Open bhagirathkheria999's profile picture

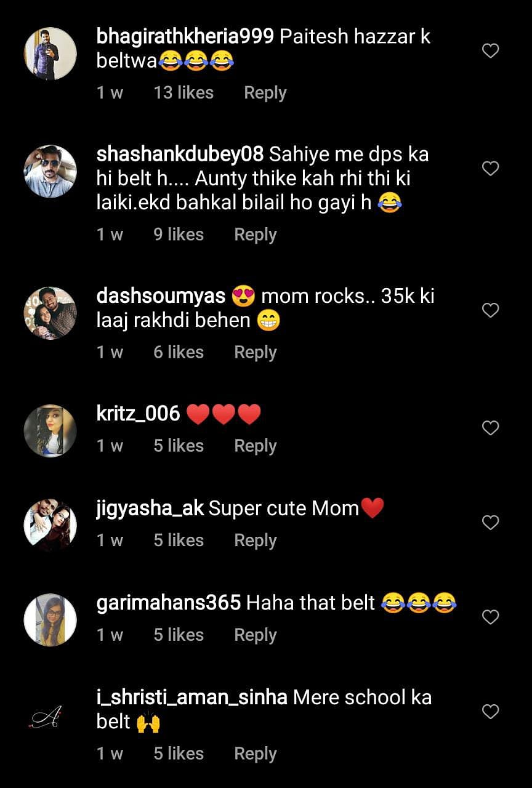click(x=50, y=54)
